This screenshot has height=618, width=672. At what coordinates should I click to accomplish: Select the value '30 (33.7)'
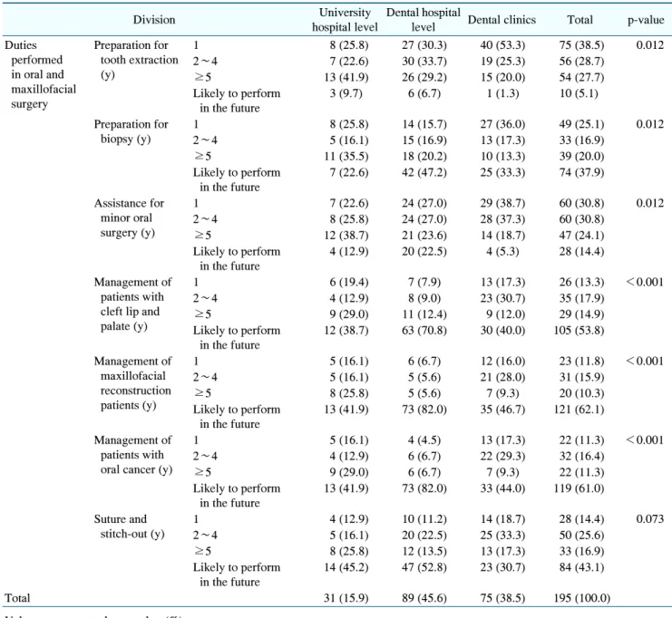pyautogui.click(x=424, y=62)
